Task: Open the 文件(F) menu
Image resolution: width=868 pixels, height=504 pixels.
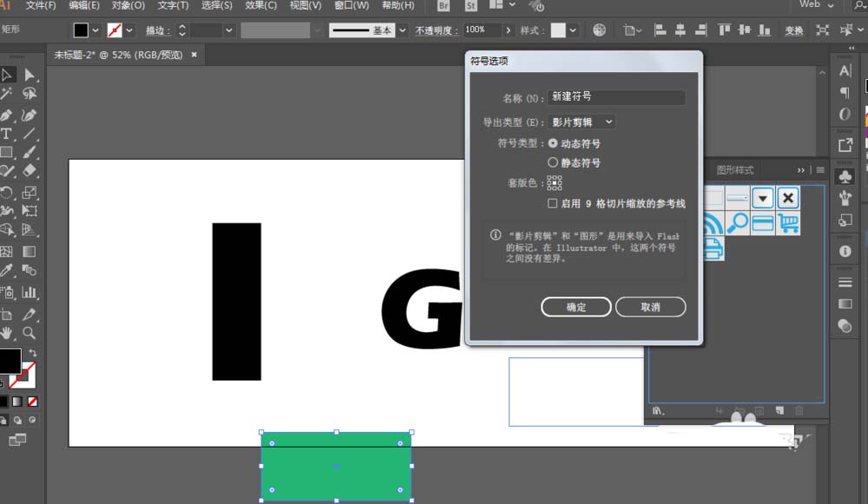Action: pyautogui.click(x=41, y=5)
